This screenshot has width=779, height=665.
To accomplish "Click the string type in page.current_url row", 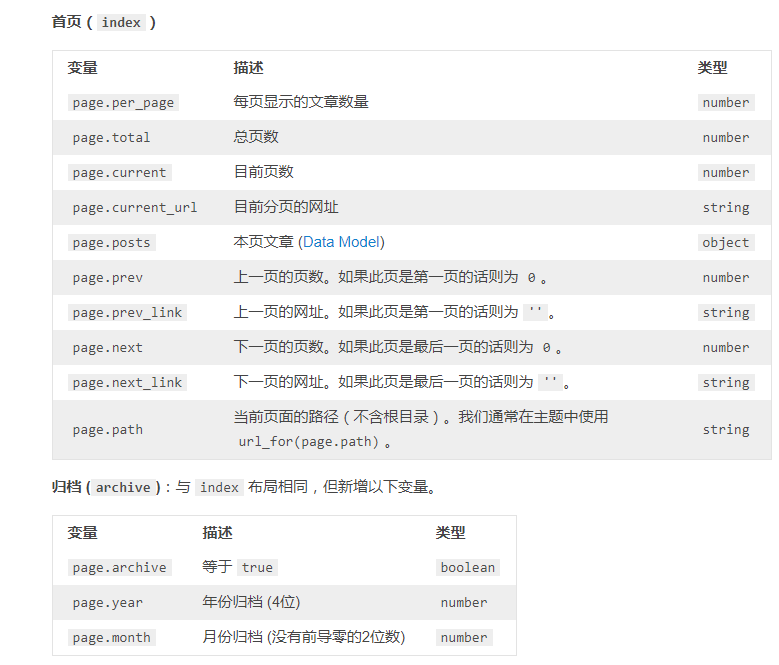I will pos(726,208).
